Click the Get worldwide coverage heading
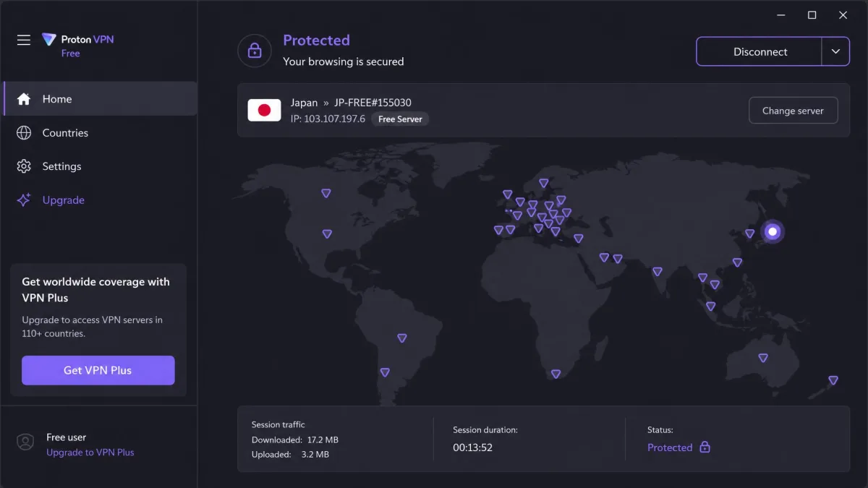This screenshot has width=868, height=488. point(96,290)
